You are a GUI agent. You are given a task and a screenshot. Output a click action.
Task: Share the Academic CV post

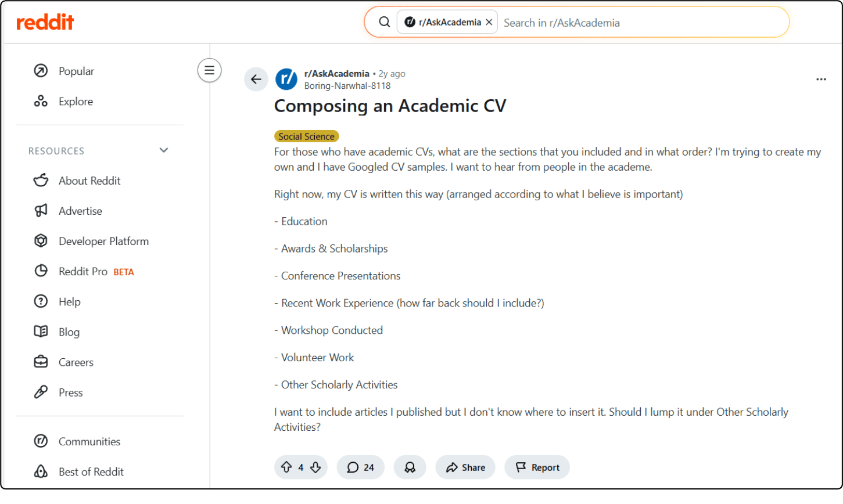465,467
